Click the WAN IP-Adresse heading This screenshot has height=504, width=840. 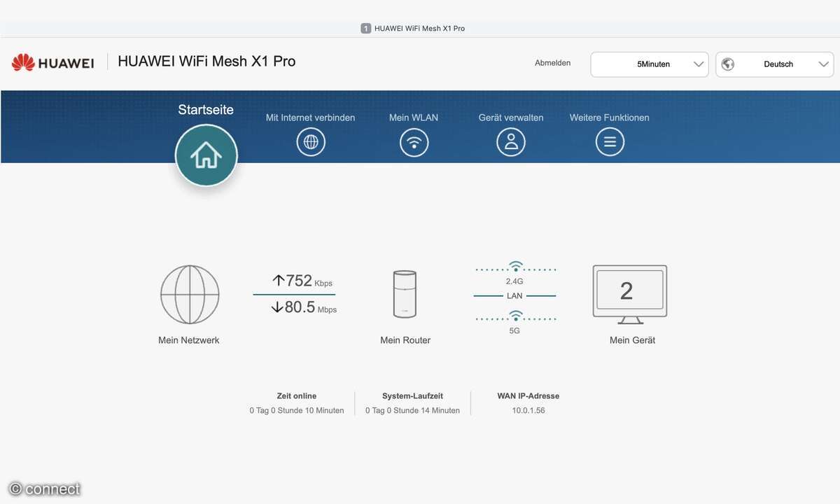coord(528,396)
